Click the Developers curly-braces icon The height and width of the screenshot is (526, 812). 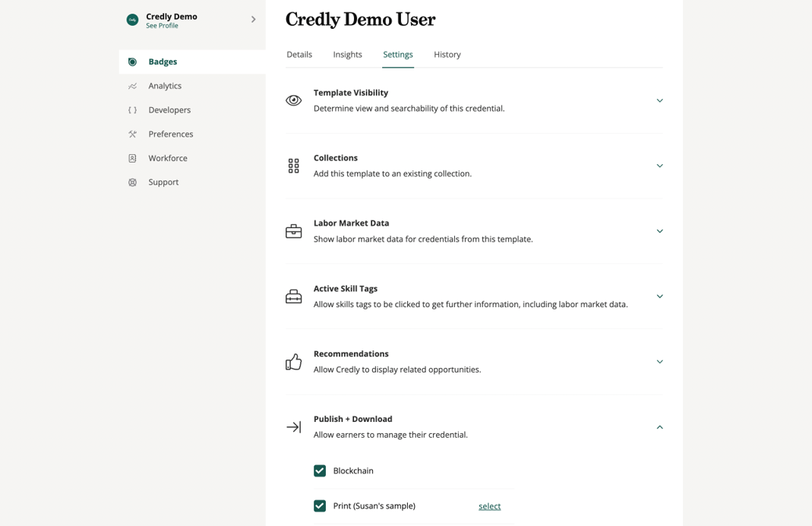133,109
